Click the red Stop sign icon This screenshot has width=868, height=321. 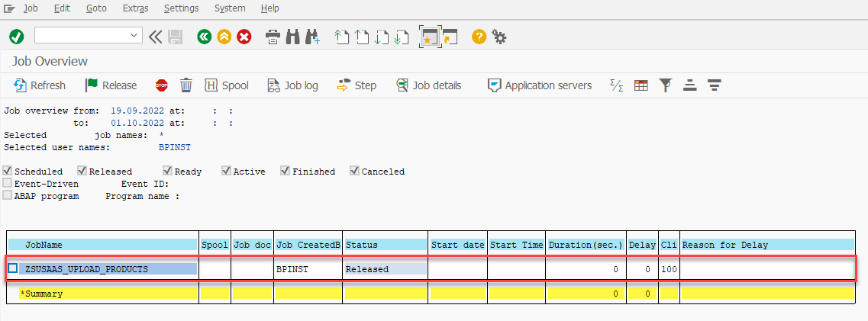tap(162, 85)
